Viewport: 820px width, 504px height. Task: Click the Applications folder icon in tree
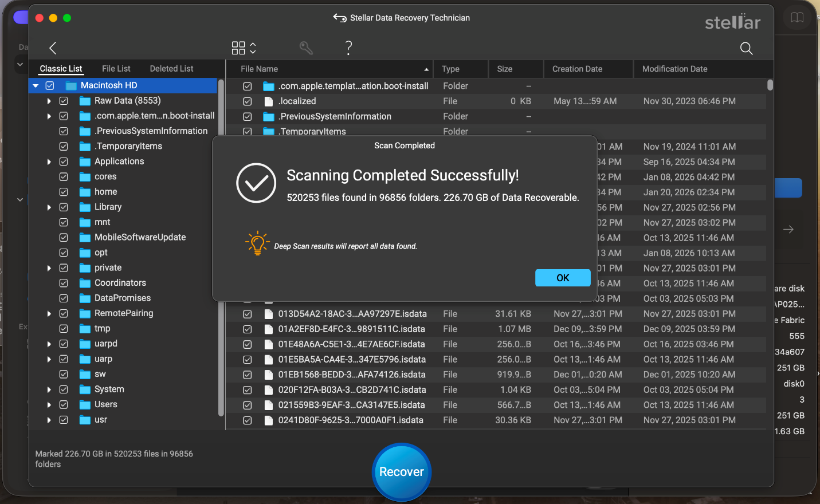tap(85, 162)
